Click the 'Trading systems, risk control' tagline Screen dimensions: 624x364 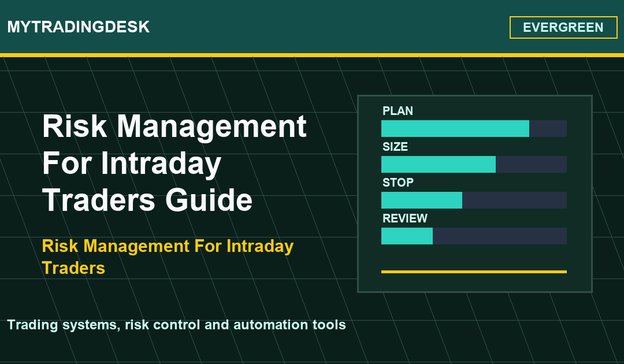[177, 325]
